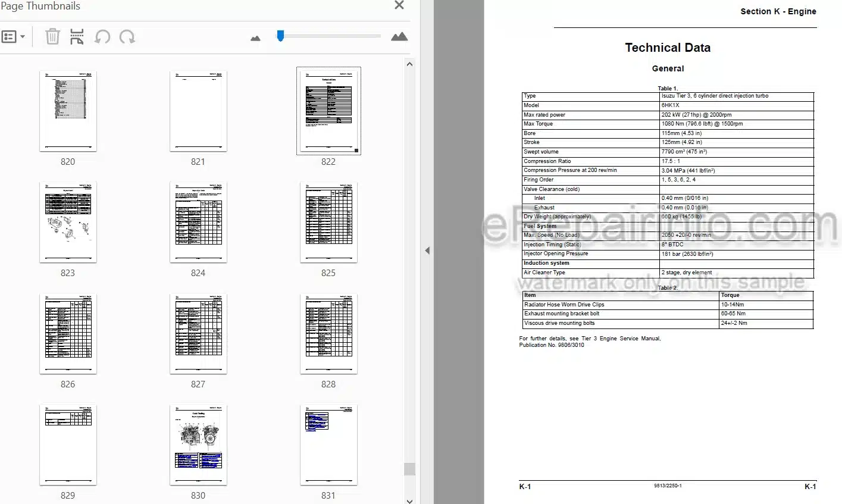Image resolution: width=842 pixels, height=504 pixels.
Task: Click the Delete pages trash icon
Action: click(52, 37)
